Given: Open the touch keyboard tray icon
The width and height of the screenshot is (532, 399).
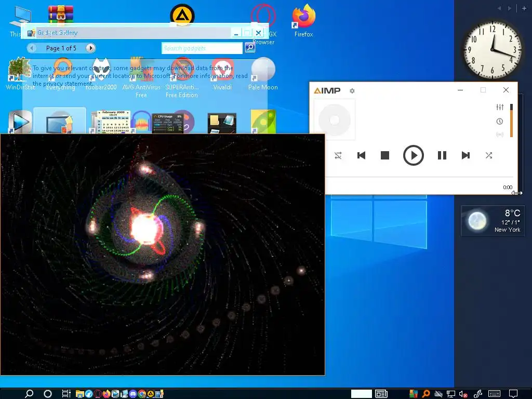Looking at the screenshot, I should (x=495, y=394).
